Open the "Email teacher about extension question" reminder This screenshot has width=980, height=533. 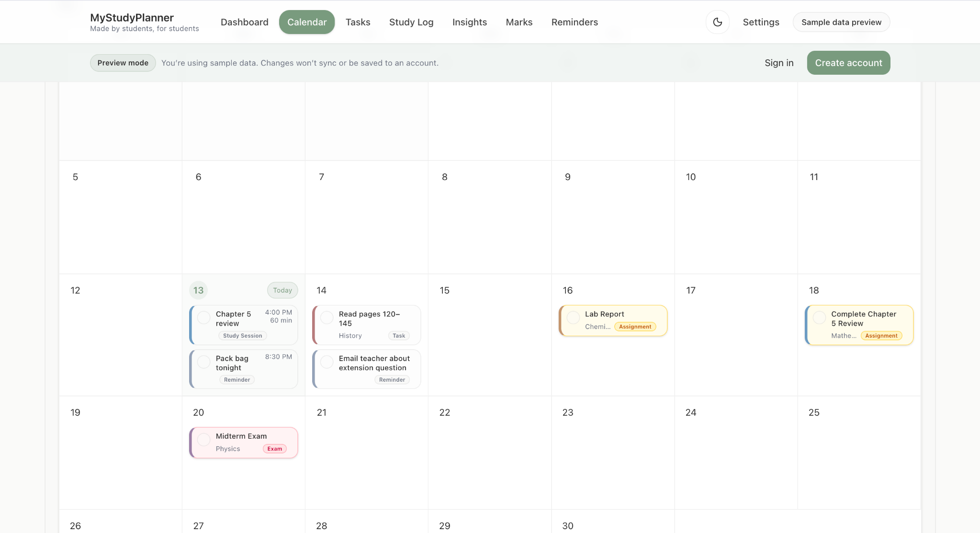373,363
